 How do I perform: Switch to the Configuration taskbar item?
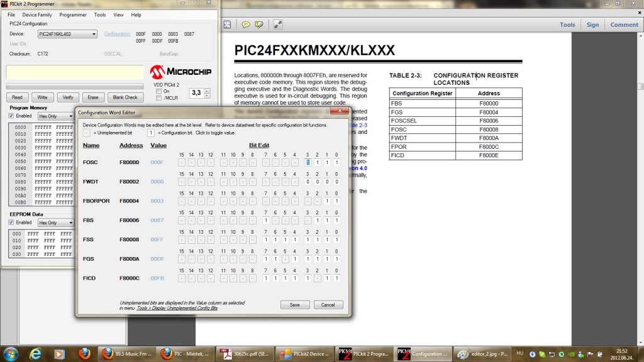pyautogui.click(x=423, y=354)
